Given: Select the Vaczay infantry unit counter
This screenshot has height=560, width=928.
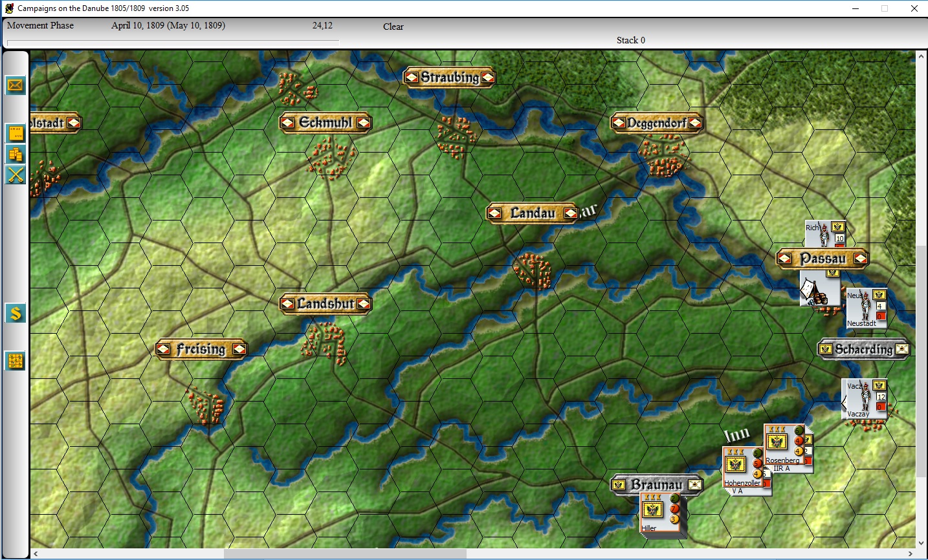Looking at the screenshot, I should tap(865, 398).
